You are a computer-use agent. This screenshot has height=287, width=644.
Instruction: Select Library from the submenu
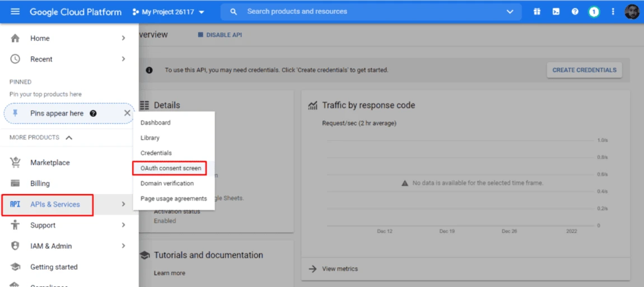click(x=174, y=138)
